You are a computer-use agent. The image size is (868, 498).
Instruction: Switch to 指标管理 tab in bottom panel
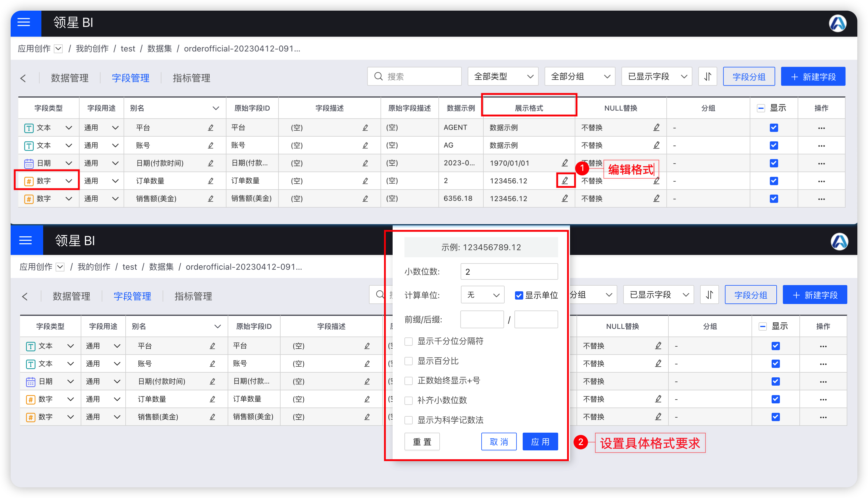tap(193, 296)
